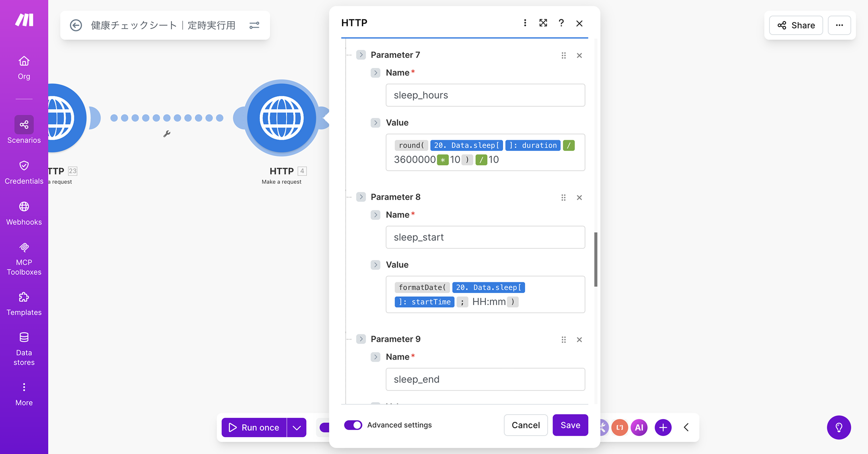Toggle map mode for Parameter 8 Value
Image resolution: width=868 pixels, height=454 pixels.
[375, 265]
